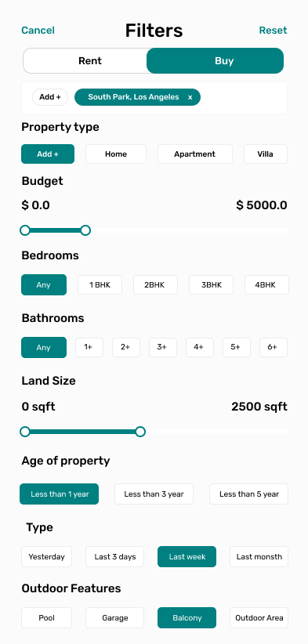Switch to the Rent tab
The image size is (308, 644).
point(89,61)
